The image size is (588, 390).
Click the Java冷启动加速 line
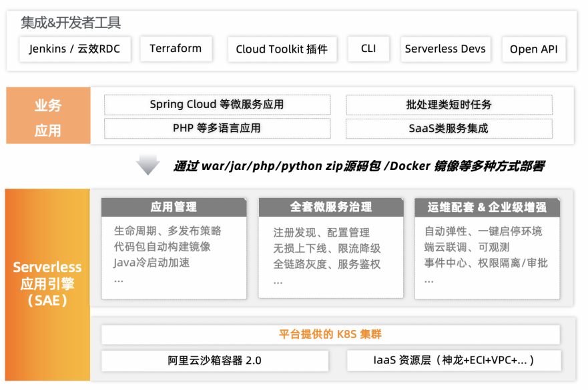152,262
